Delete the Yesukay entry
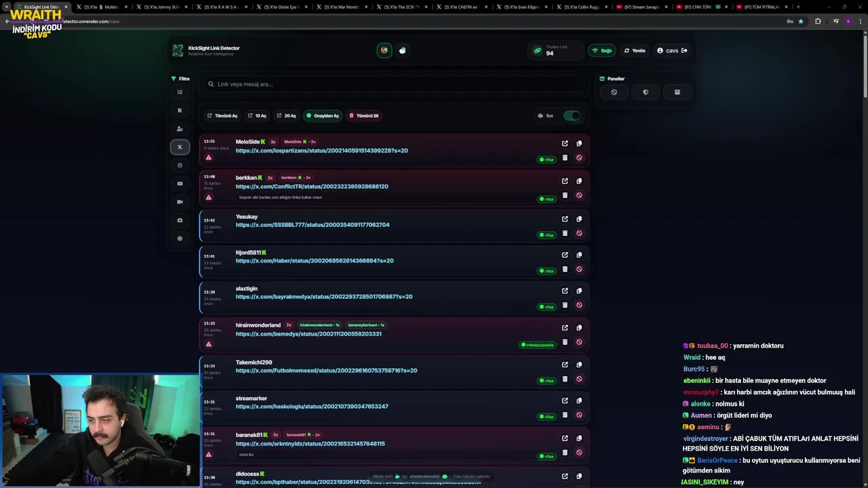 coord(565,233)
